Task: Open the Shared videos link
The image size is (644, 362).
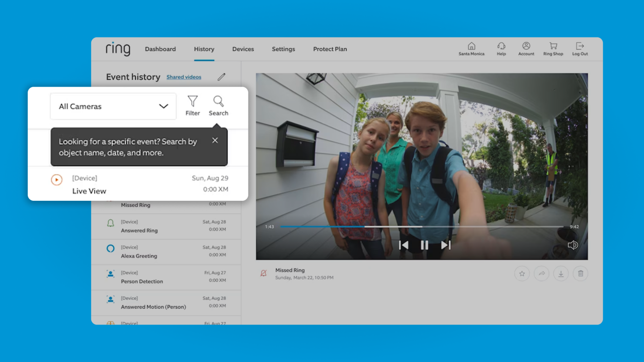Action: 183,77
